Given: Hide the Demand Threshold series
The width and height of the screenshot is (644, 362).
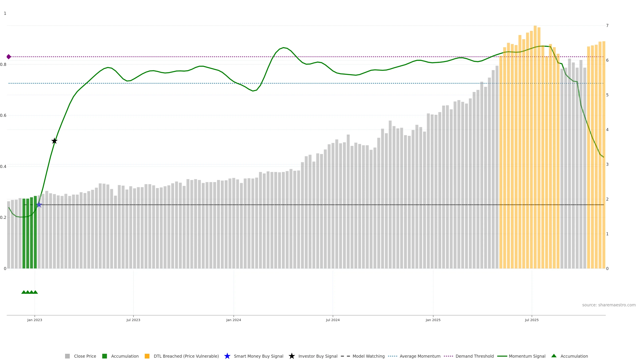Looking at the screenshot, I should tap(474, 356).
